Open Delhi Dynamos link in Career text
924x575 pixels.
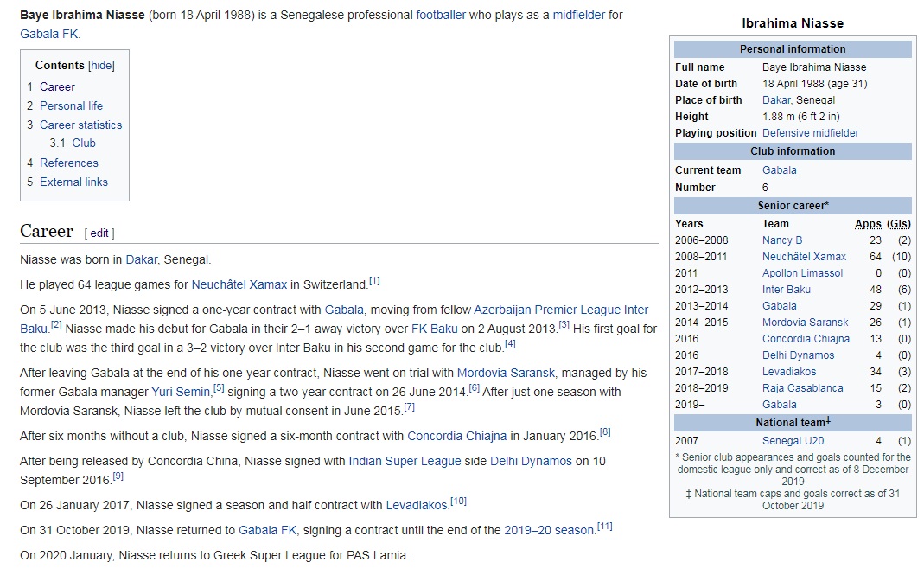[x=531, y=461]
